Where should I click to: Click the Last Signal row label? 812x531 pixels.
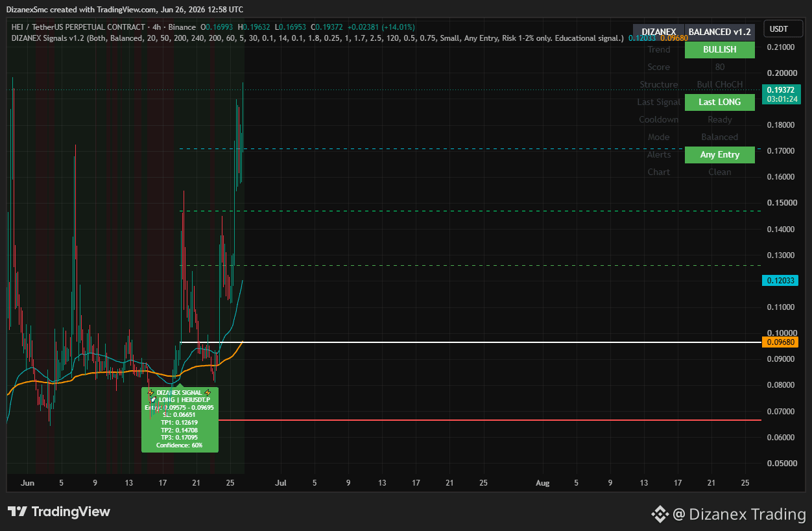point(659,102)
